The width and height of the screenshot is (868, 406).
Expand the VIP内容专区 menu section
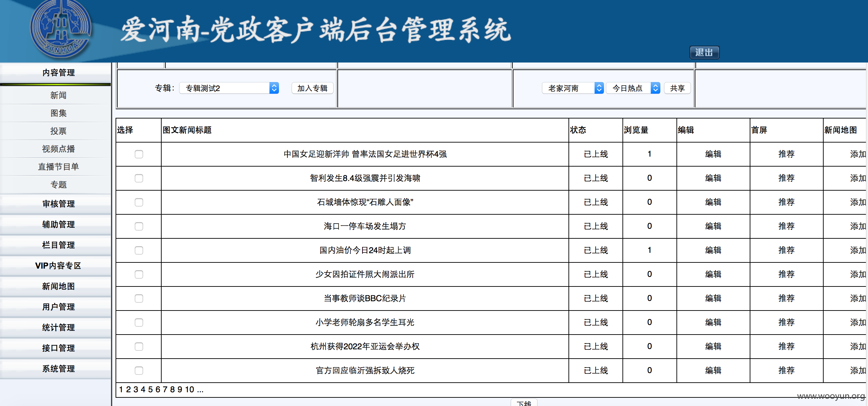click(x=55, y=266)
